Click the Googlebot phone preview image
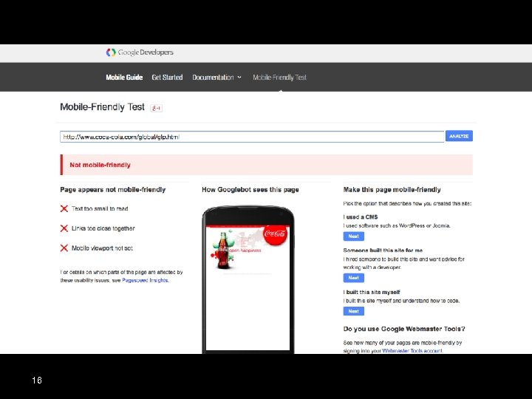532x399 pixels. tap(248, 279)
